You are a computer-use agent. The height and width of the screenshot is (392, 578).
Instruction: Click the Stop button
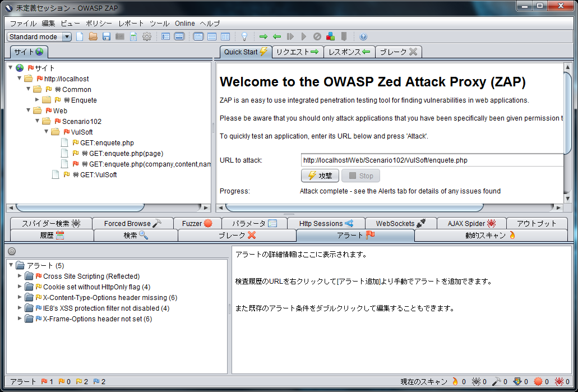pyautogui.click(x=360, y=176)
